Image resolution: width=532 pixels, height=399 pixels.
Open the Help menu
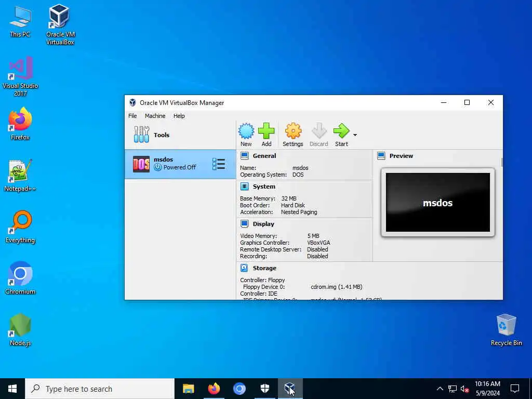tap(179, 116)
